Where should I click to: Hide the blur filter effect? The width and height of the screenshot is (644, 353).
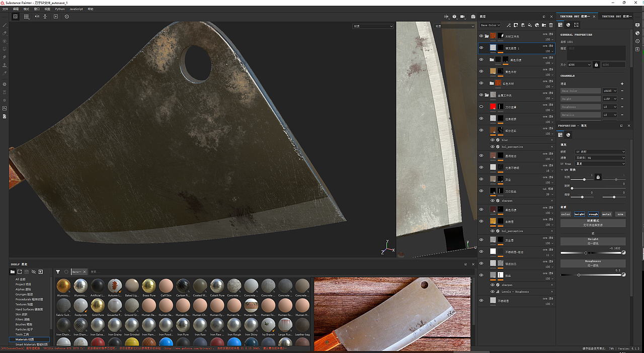[493, 140]
